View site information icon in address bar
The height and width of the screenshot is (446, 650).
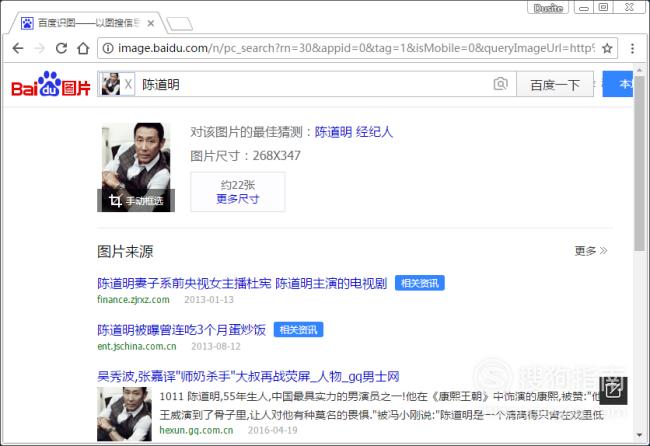pyautogui.click(x=108, y=48)
